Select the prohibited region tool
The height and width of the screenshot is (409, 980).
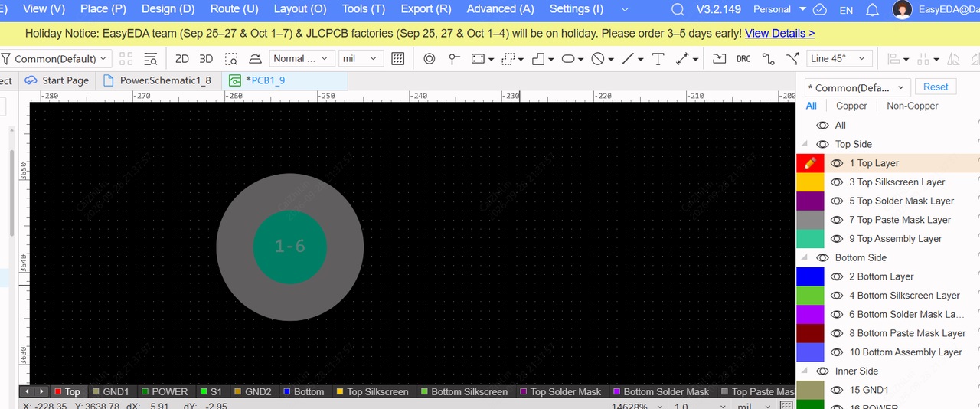coord(599,59)
